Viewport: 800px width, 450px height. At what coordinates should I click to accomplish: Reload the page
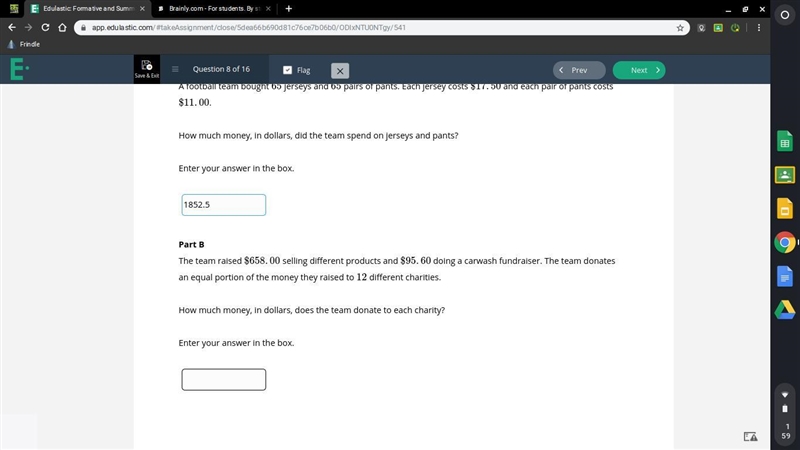point(45,28)
